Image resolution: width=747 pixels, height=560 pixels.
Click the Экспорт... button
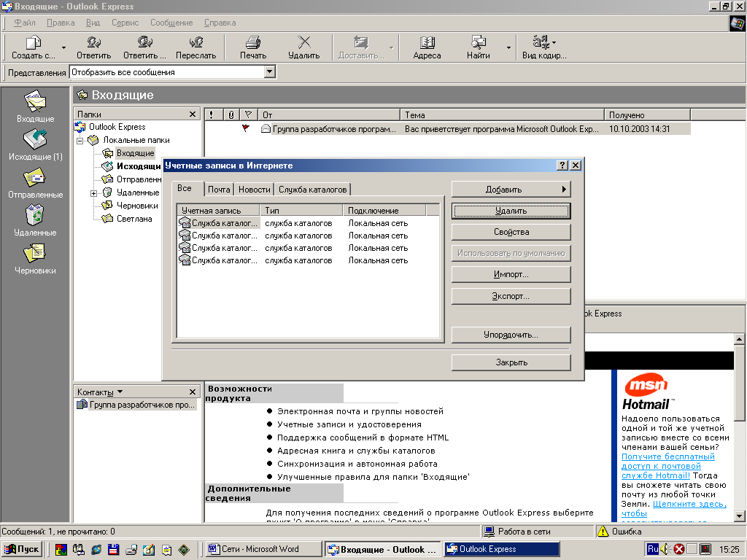511,296
